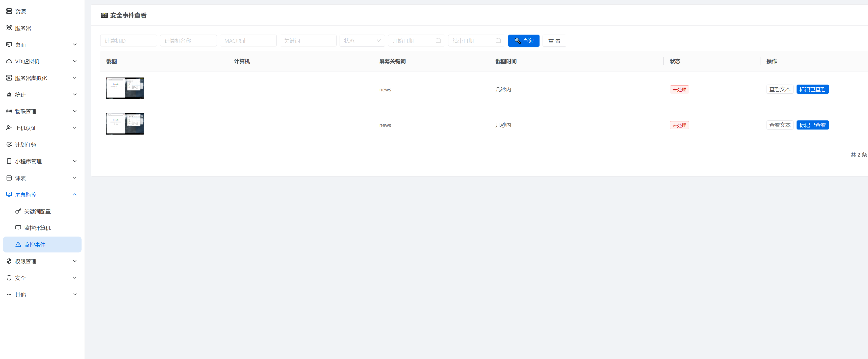Click the calendar icon in 结束日期 field

click(x=498, y=41)
